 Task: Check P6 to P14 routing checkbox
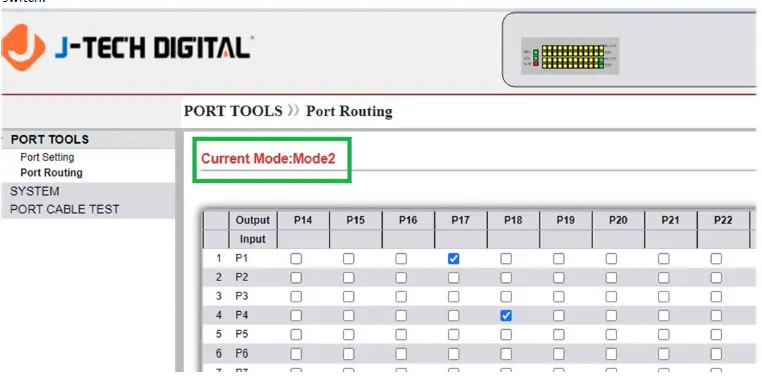(x=296, y=354)
